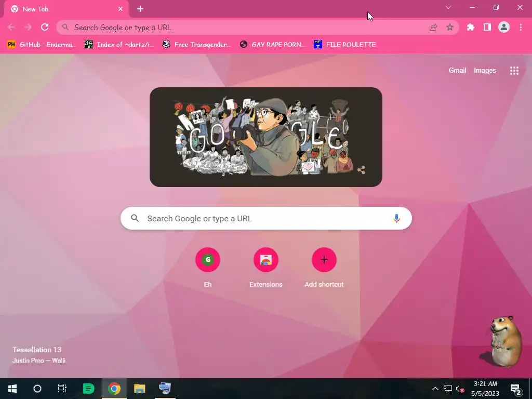Select the New Tab tab
The width and height of the screenshot is (532, 399).
(x=66, y=9)
